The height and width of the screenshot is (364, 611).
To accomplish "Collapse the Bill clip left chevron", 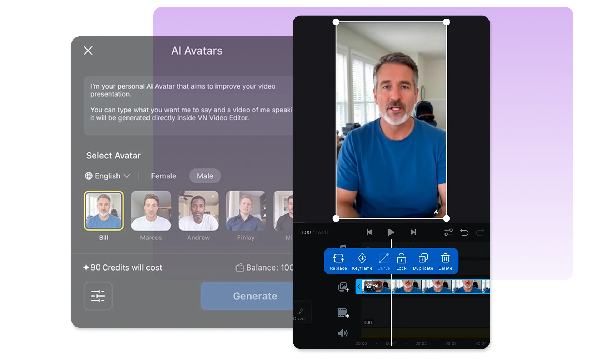I will tap(358, 287).
